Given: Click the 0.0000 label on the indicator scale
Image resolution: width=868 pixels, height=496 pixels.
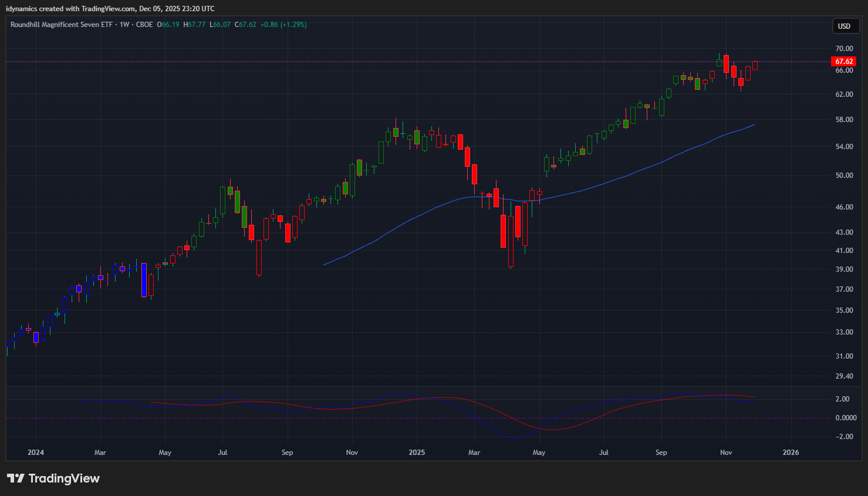Looking at the screenshot, I should tap(846, 418).
